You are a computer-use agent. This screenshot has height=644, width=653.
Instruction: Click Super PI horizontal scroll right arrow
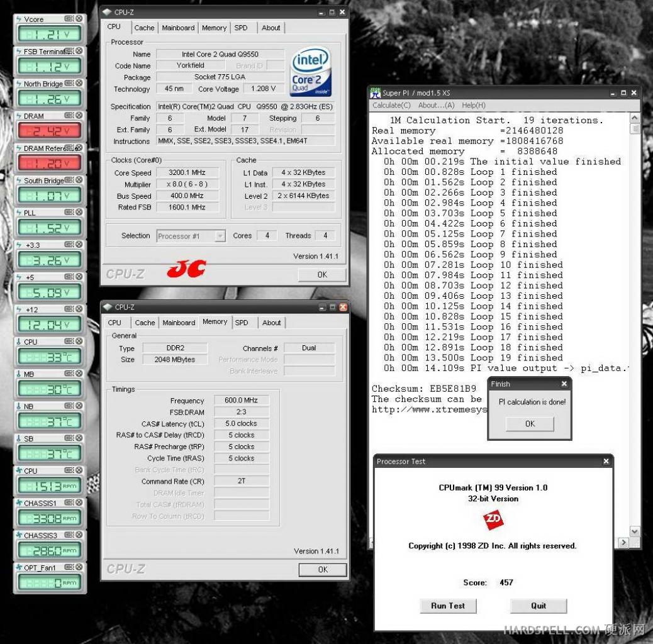tap(623, 542)
